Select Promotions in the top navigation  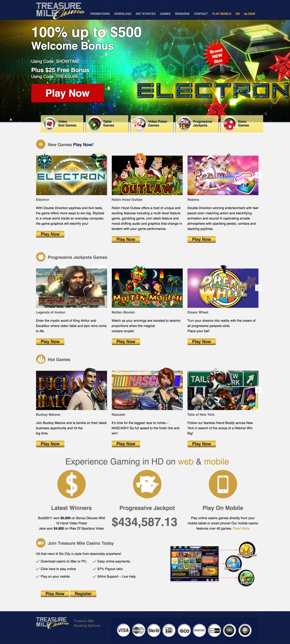(x=100, y=14)
